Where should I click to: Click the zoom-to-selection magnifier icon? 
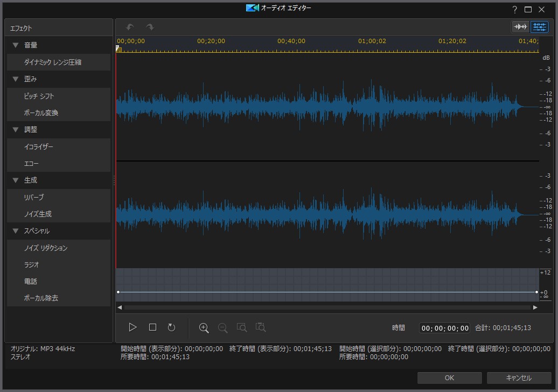[x=242, y=327]
